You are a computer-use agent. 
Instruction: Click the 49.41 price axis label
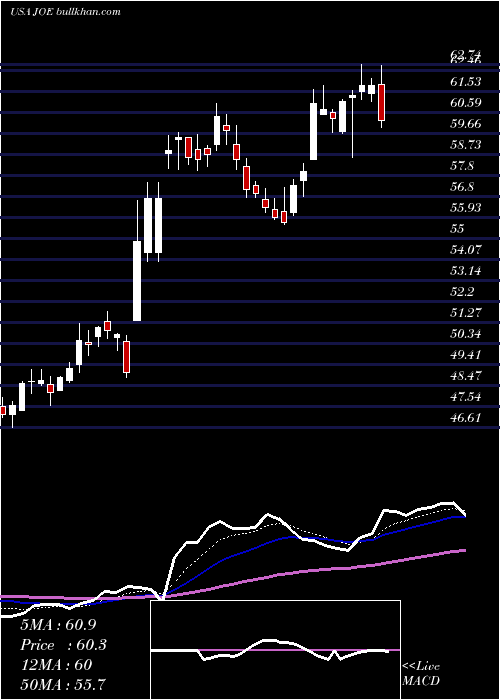466,354
